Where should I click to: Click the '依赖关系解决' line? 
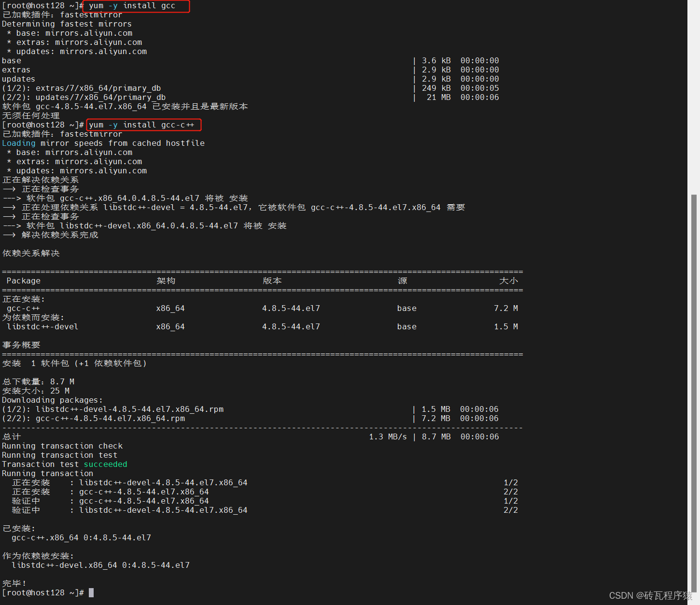pos(31,253)
